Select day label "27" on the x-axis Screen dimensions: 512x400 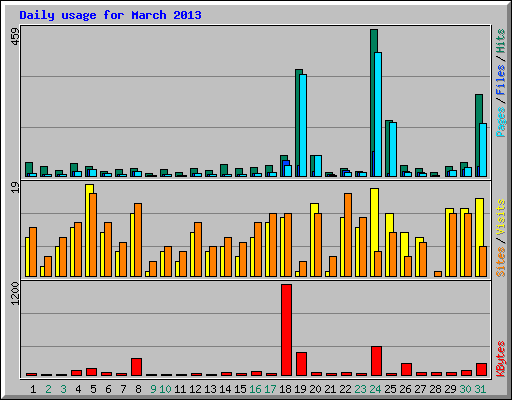[x=420, y=389]
